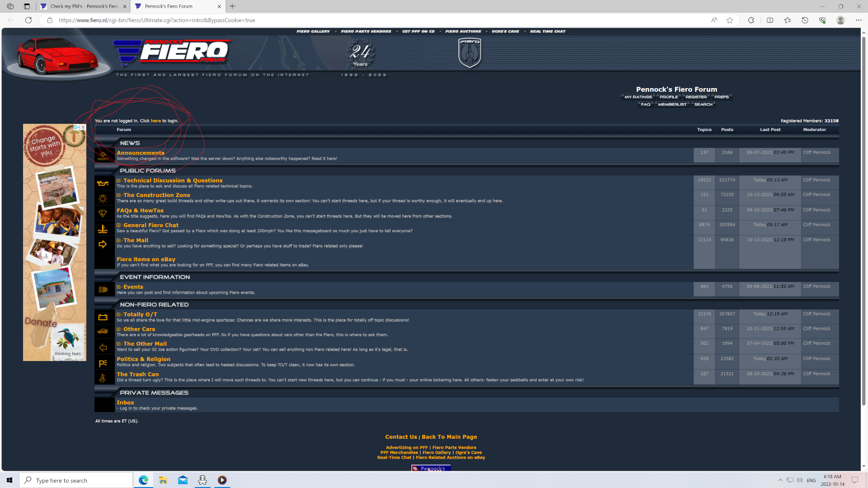868x488 pixels.
Task: Click the Read aloud icon in address bar
Action: [714, 20]
